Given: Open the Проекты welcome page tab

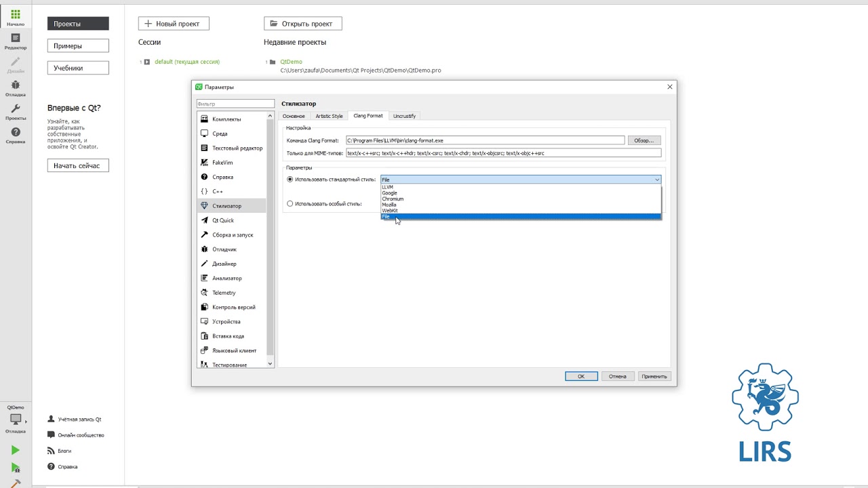Looking at the screenshot, I should point(78,24).
